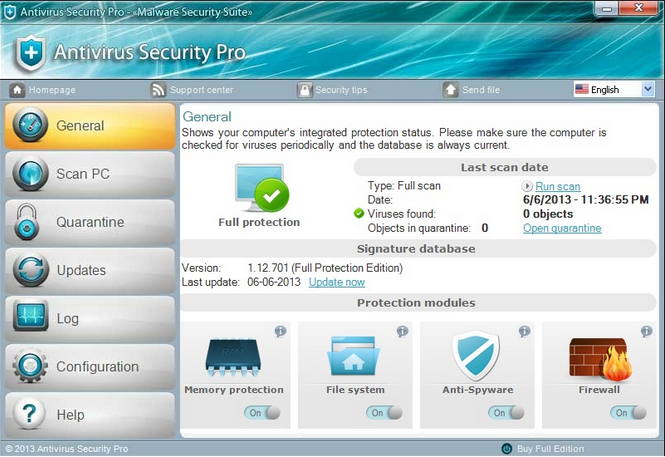Click the Send file link text
The width and height of the screenshot is (665, 457).
(481, 90)
